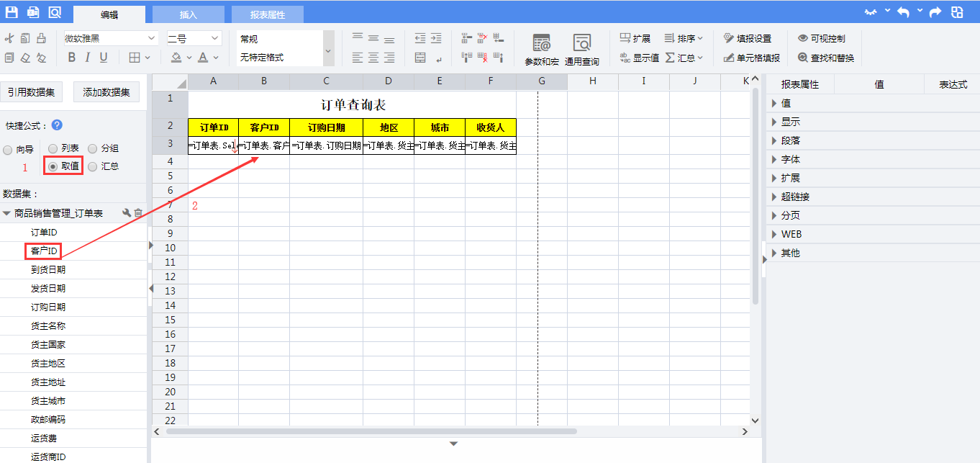
Task: Open 参数和宏 parameters and macros
Action: click(541, 49)
